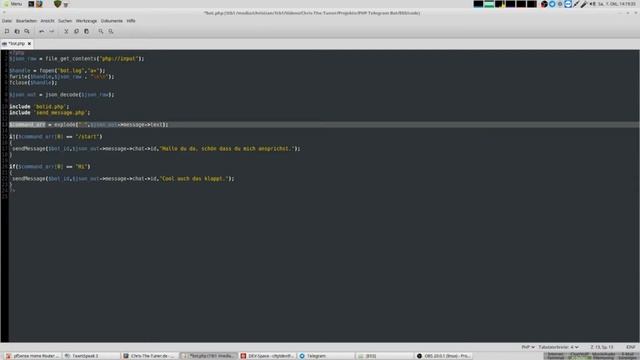This screenshot has height=360, width=640.
Task: Undo the last edit via toolbar
Action: click(42, 31)
